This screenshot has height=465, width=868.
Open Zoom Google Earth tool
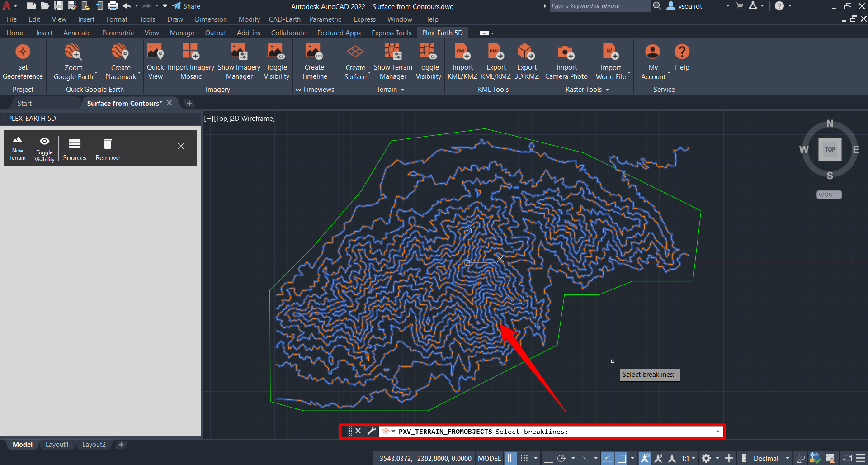coord(73,52)
